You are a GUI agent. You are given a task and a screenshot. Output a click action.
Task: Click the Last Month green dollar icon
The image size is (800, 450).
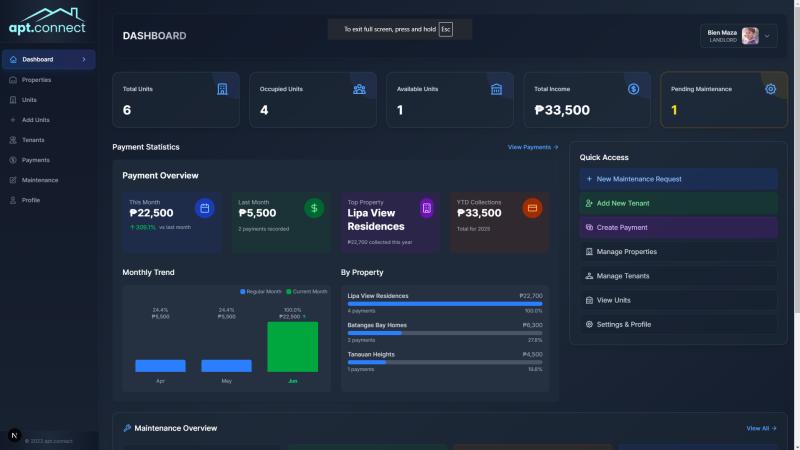point(314,208)
